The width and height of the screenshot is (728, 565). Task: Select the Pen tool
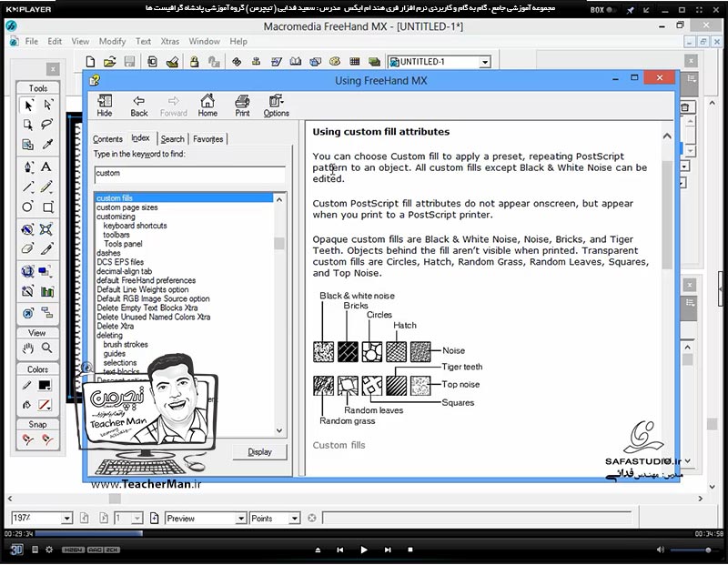[28, 166]
